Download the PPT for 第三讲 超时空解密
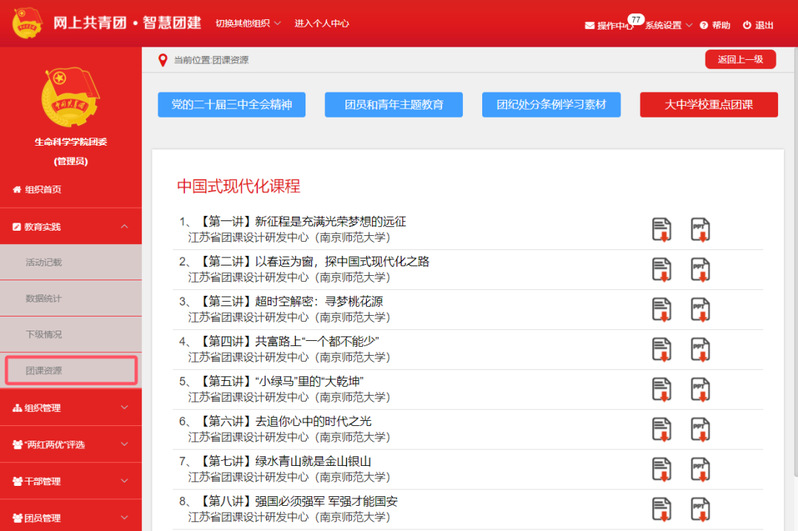 click(701, 309)
